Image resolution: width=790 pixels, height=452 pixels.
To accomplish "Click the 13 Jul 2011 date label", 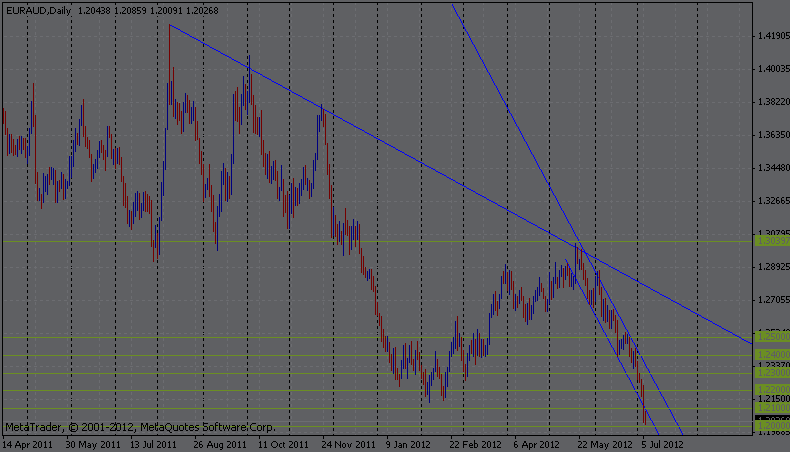I will point(154,444).
